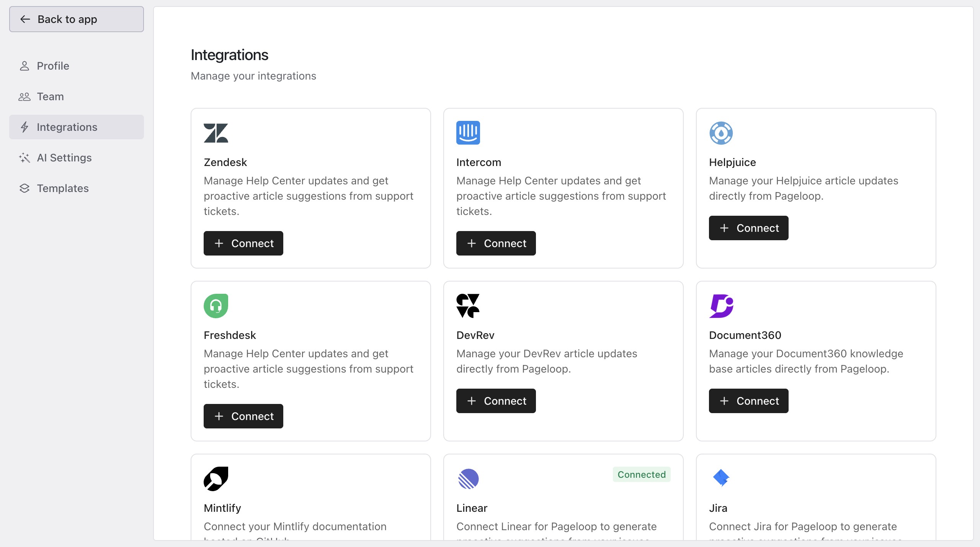
Task: Click the Jira card title
Action: tap(718, 508)
